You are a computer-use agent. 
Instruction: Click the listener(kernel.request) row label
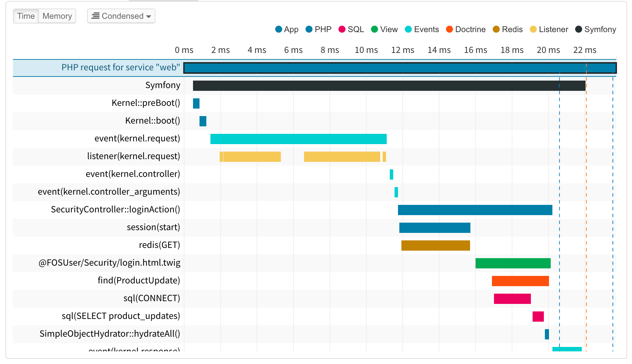click(x=134, y=156)
